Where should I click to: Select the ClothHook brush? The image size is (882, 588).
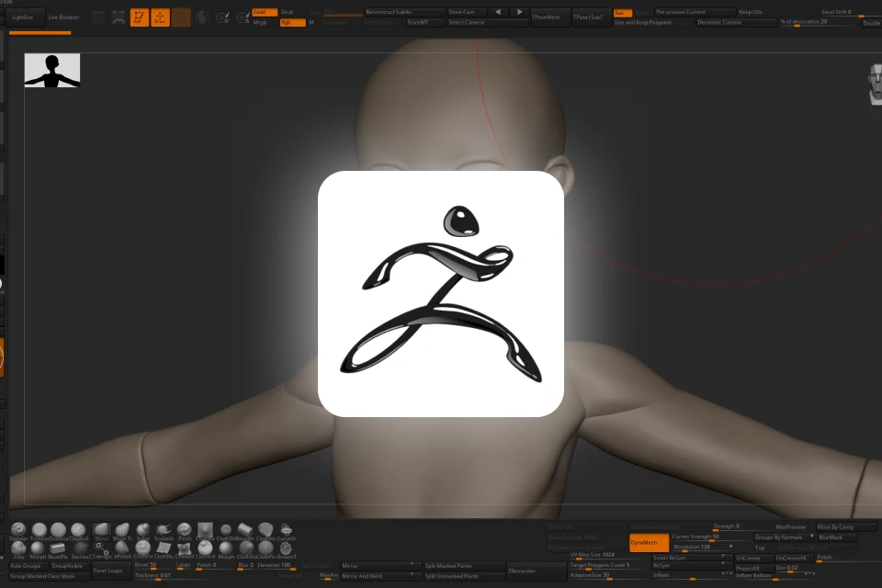266,529
